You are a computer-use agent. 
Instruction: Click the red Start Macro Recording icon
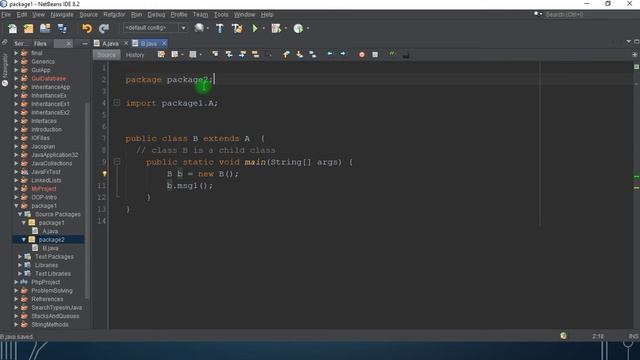pyautogui.click(x=362, y=54)
